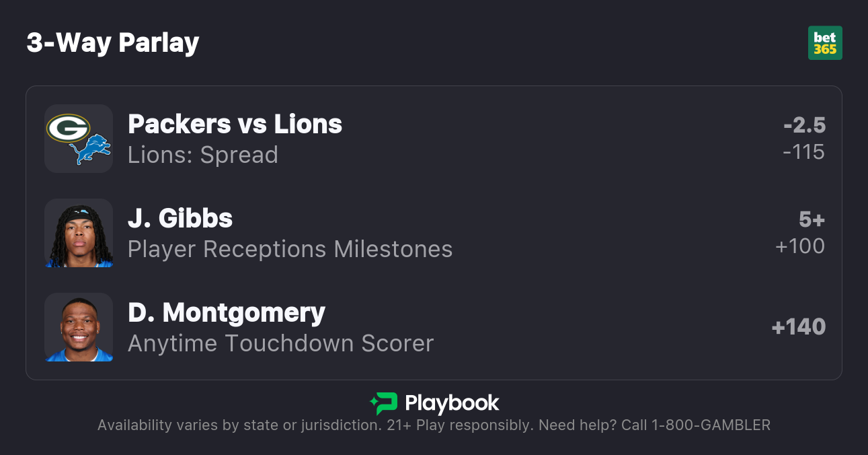The width and height of the screenshot is (868, 455).
Task: Click the Green Bay Packers logo
Action: 68,128
